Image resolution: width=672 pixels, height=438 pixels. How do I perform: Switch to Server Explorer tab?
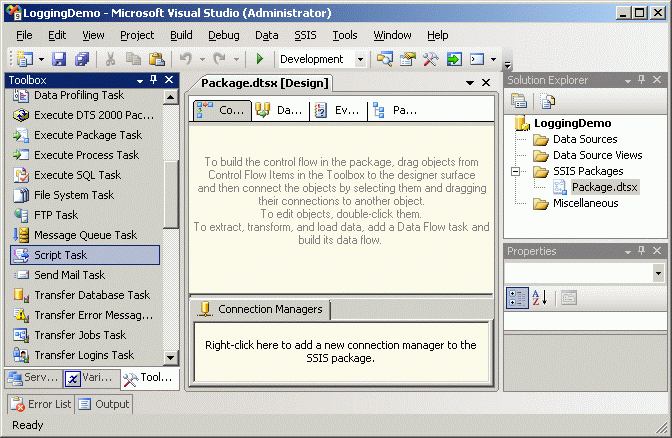coord(33,378)
